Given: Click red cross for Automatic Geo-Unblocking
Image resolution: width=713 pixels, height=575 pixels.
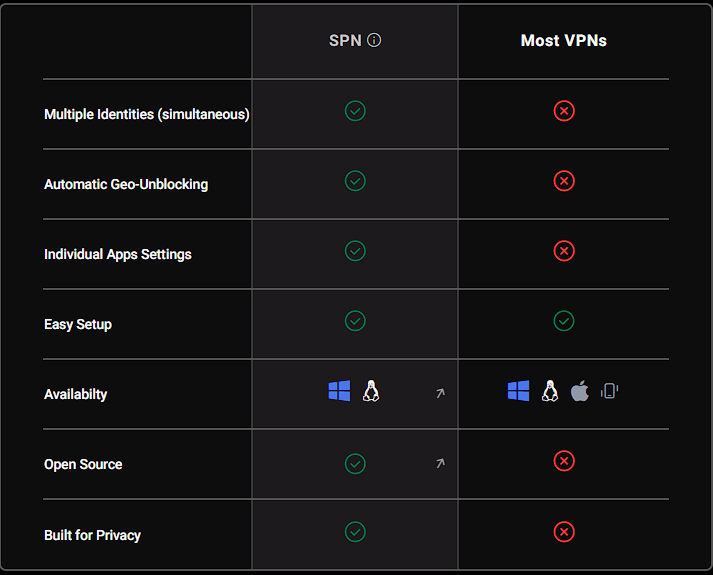Looking at the screenshot, I should (x=564, y=181).
